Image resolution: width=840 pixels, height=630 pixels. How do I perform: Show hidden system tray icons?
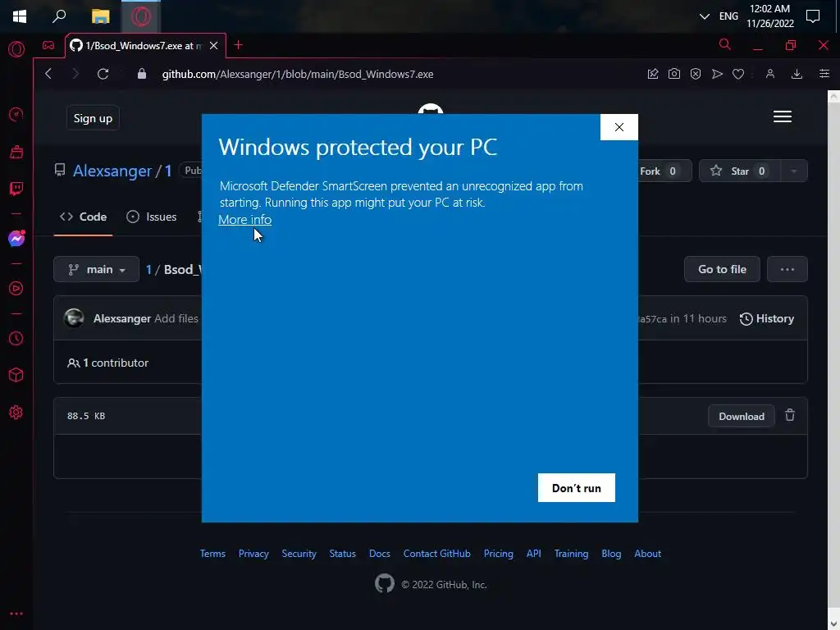pos(705,16)
